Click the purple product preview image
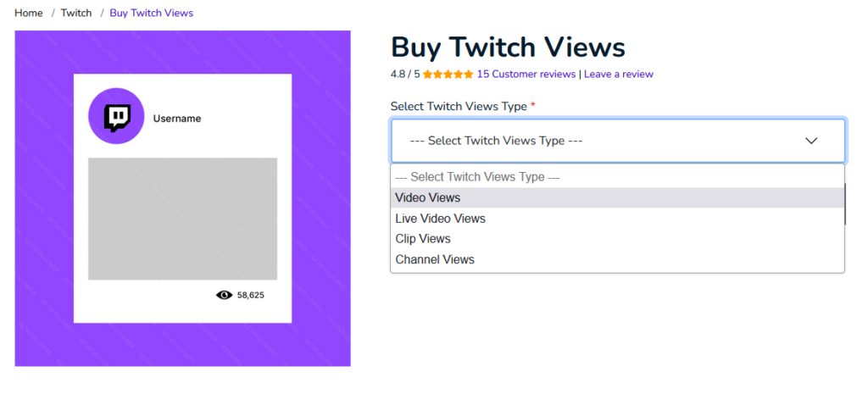868x394 pixels. tap(183, 198)
